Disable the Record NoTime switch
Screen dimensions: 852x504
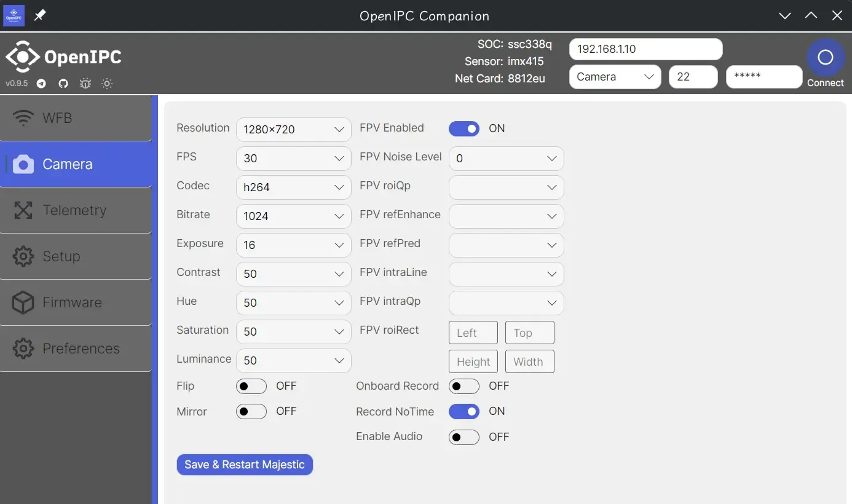464,411
